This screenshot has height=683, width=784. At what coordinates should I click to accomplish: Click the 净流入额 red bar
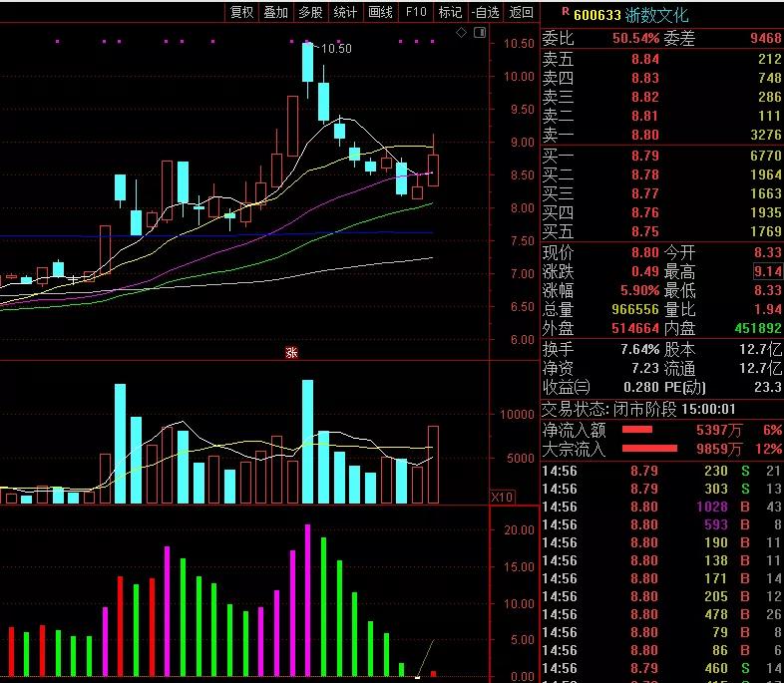pos(637,430)
